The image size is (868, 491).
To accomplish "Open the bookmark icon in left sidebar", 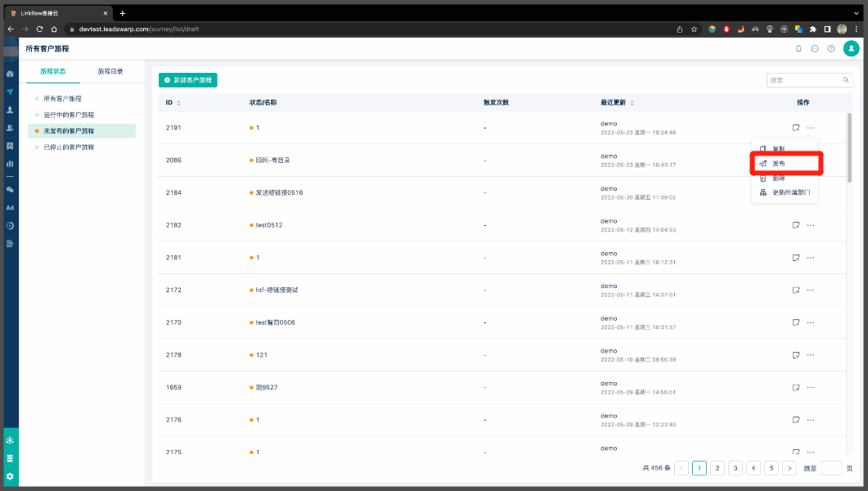I will 10,146.
